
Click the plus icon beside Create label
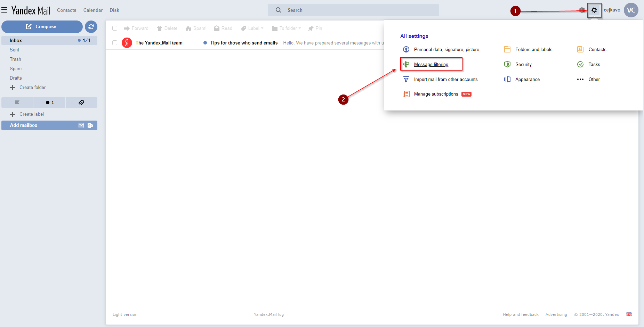[13, 114]
